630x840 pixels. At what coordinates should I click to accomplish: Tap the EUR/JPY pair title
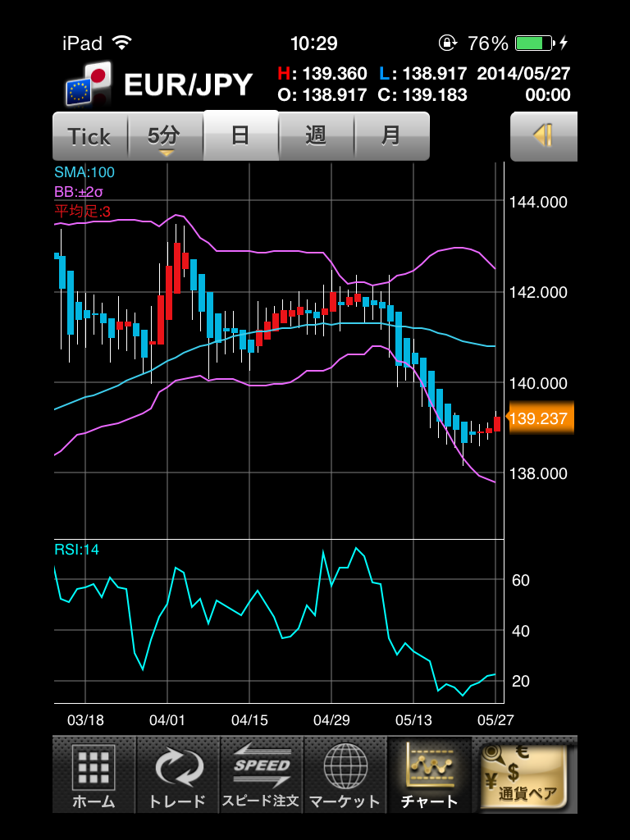(188, 84)
